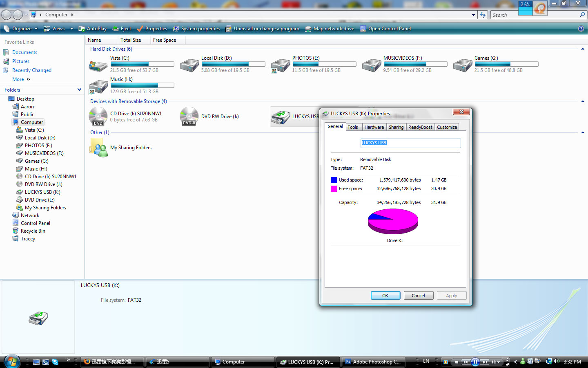The image size is (588, 368).
Task: Open the PHOTOS (E:) drive icon
Action: 281,65
